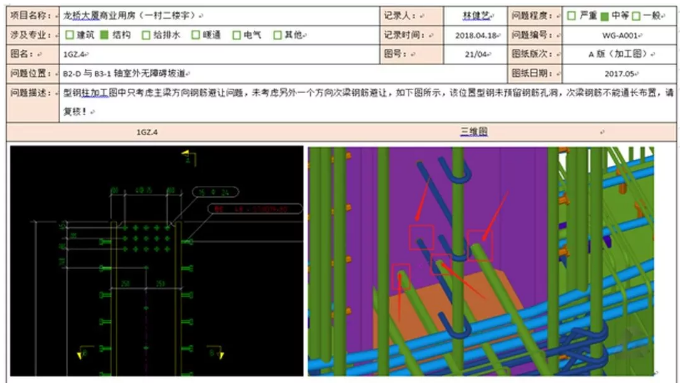Toggle the 中等 severity checkbox

click(x=605, y=16)
